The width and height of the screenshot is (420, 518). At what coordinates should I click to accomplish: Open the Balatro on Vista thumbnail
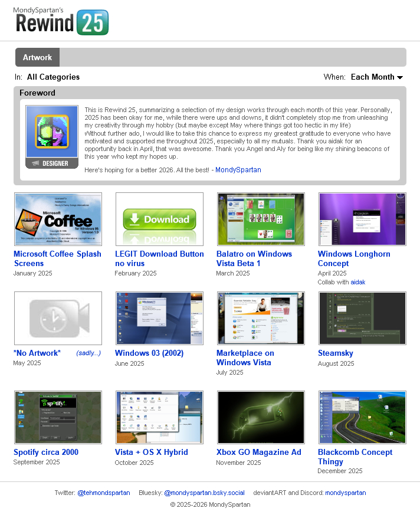click(x=261, y=219)
